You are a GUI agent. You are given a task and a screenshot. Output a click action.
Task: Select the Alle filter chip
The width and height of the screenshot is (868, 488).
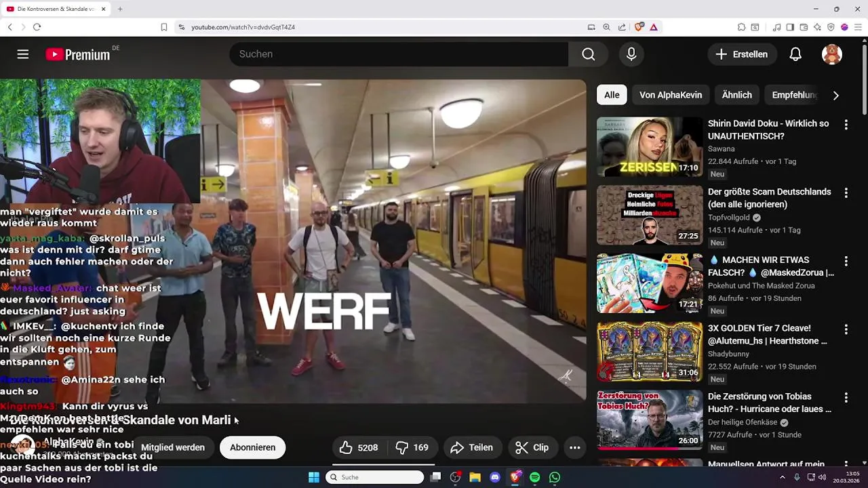point(612,95)
